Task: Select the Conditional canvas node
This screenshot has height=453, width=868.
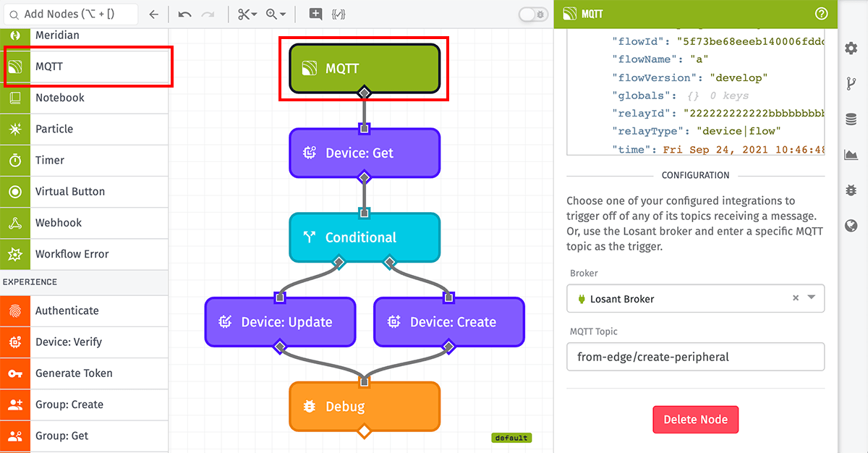Action: (365, 237)
